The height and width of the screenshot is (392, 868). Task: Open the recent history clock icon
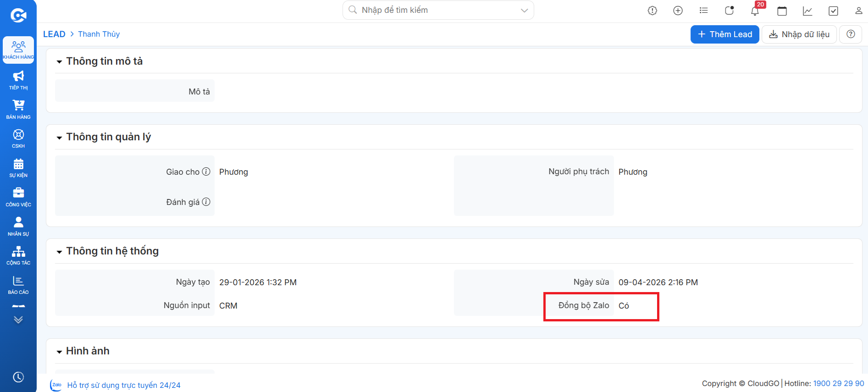click(18, 377)
